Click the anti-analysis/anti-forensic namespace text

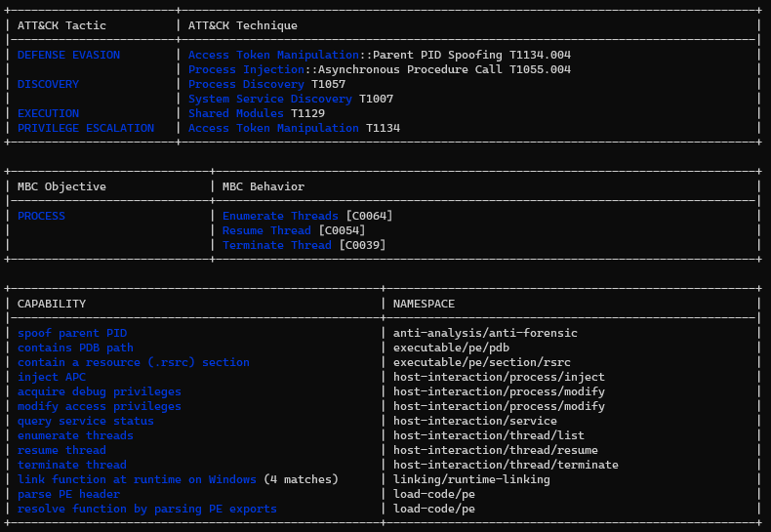click(x=485, y=333)
